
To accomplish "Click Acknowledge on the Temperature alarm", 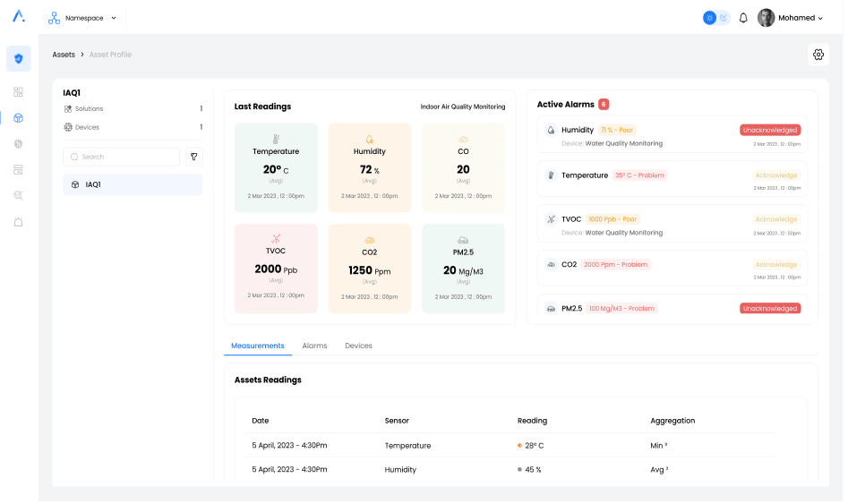I will 775,175.
